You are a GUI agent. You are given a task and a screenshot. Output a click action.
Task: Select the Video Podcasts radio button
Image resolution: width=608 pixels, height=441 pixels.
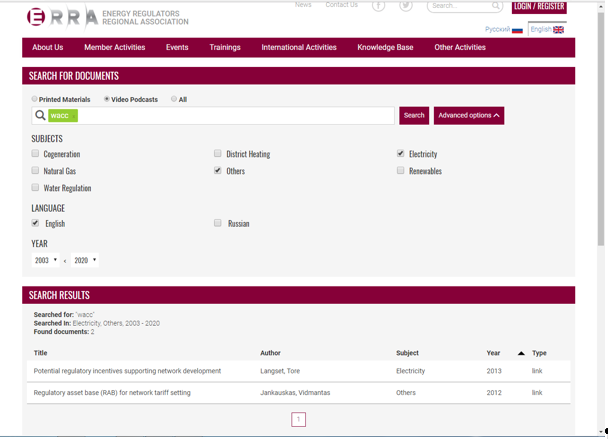(107, 99)
